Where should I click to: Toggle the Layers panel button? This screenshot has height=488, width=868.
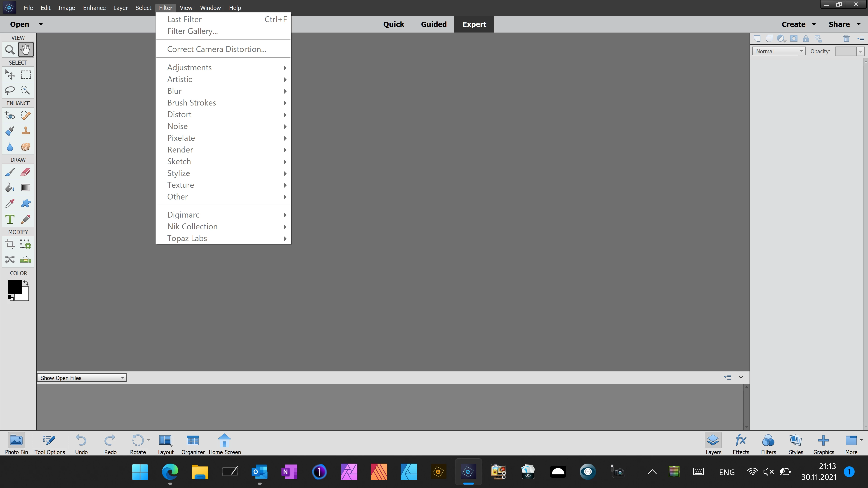coord(713,444)
